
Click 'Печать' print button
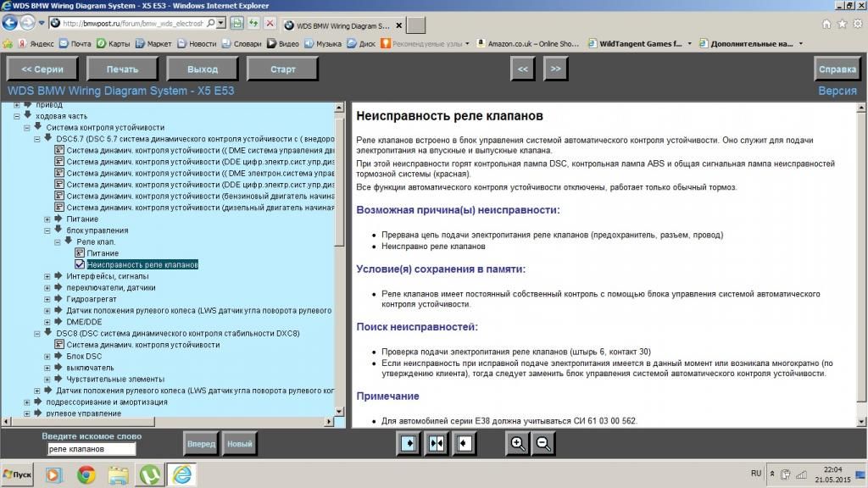coord(122,69)
